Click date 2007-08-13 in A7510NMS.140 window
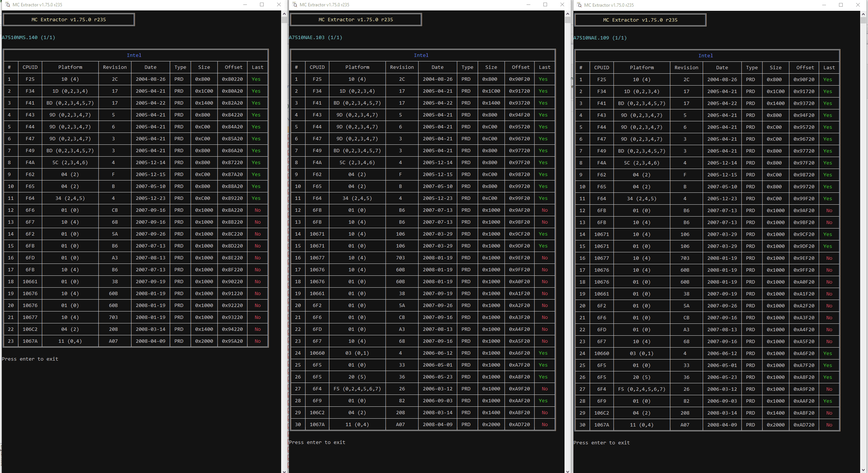This screenshot has height=473, width=868. [x=151, y=258]
